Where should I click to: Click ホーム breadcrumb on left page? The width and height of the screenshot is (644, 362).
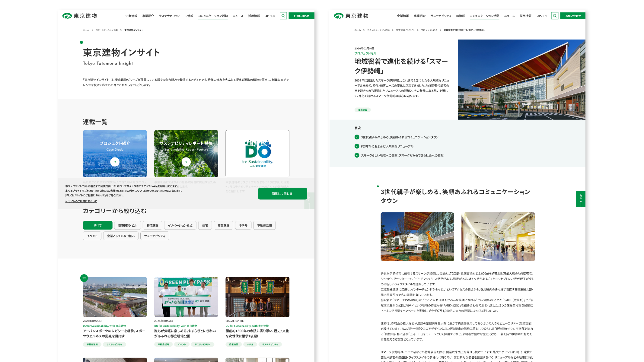[86, 30]
